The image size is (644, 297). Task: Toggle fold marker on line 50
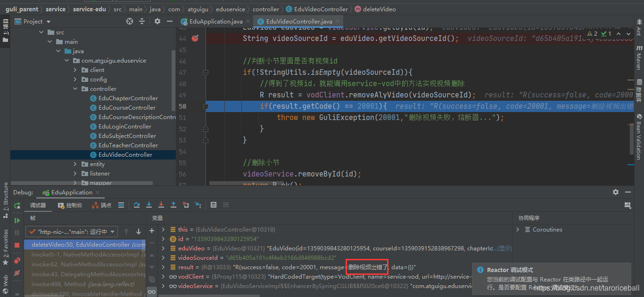(x=206, y=106)
